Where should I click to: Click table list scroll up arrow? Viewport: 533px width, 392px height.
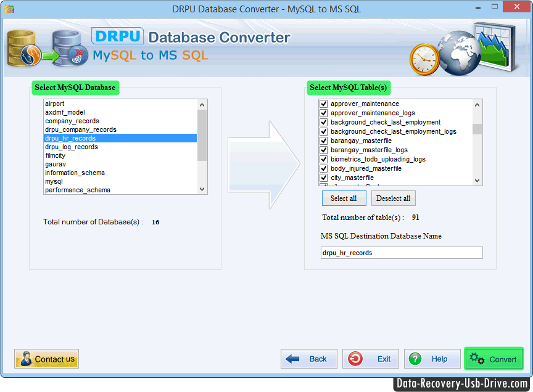[477, 105]
